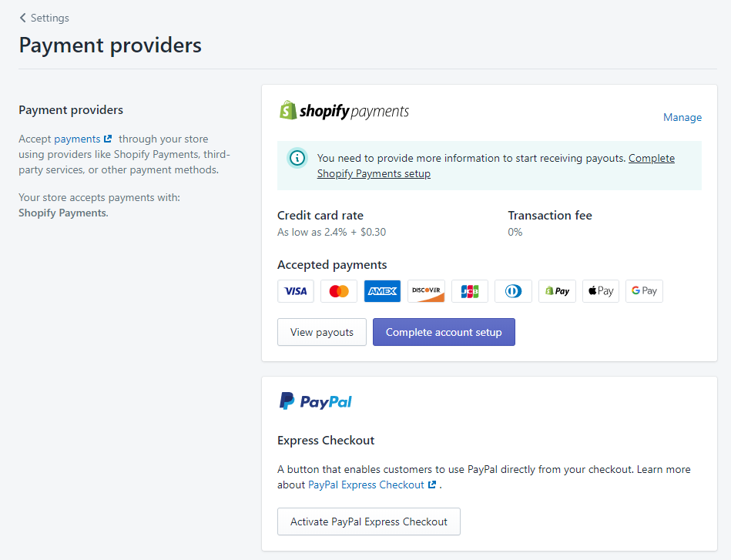The image size is (731, 560).
Task: Click the Apple Pay icon
Action: [x=601, y=291]
